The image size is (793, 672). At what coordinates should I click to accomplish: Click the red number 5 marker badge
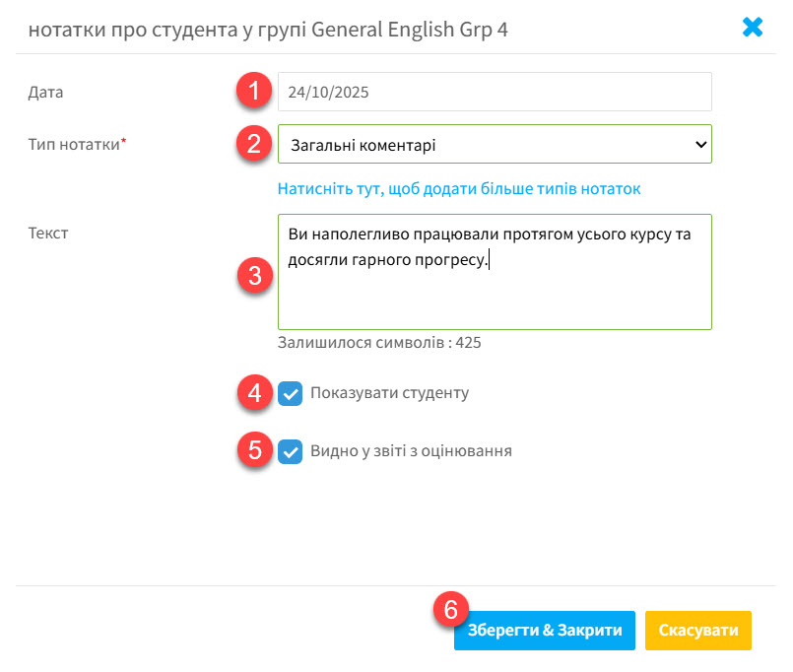click(x=253, y=450)
